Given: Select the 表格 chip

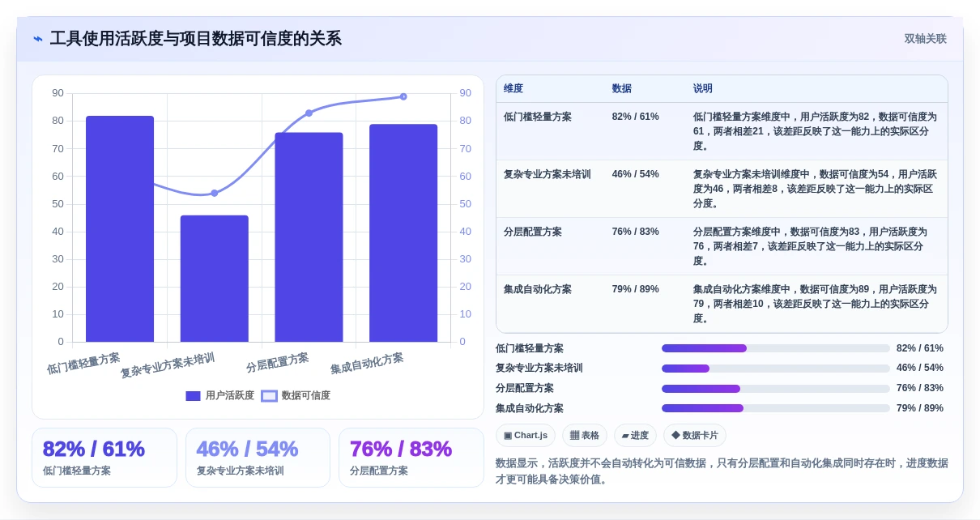Looking at the screenshot, I should click(585, 435).
